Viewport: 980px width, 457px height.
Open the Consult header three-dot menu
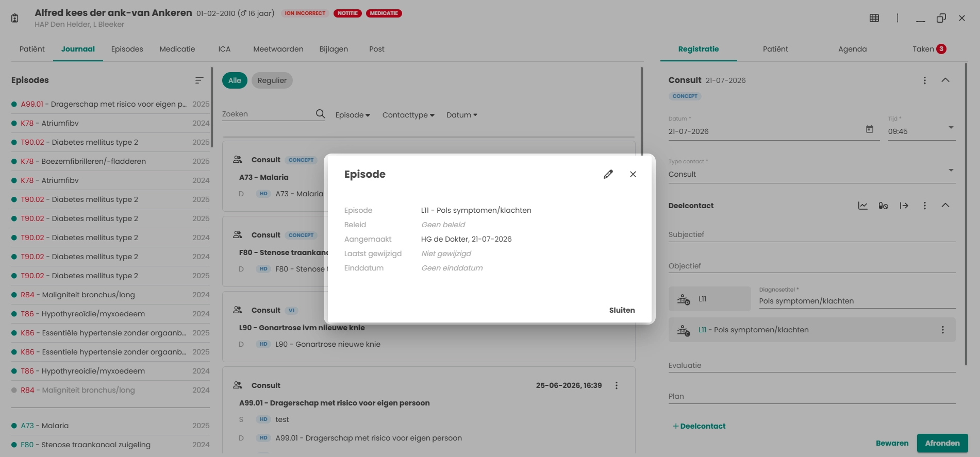(x=925, y=80)
